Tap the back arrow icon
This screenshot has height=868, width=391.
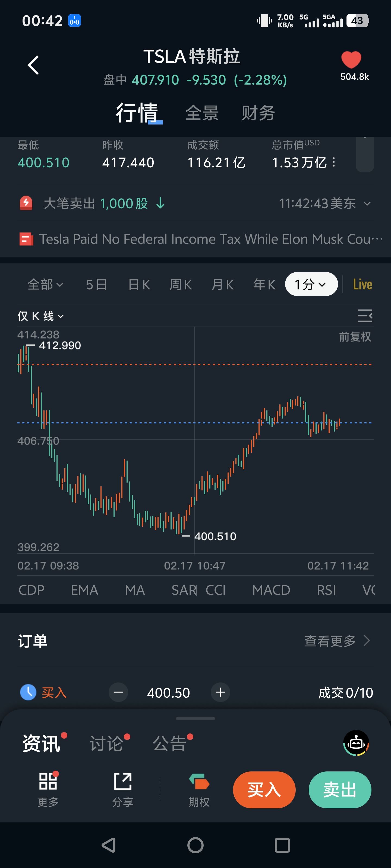click(x=33, y=65)
